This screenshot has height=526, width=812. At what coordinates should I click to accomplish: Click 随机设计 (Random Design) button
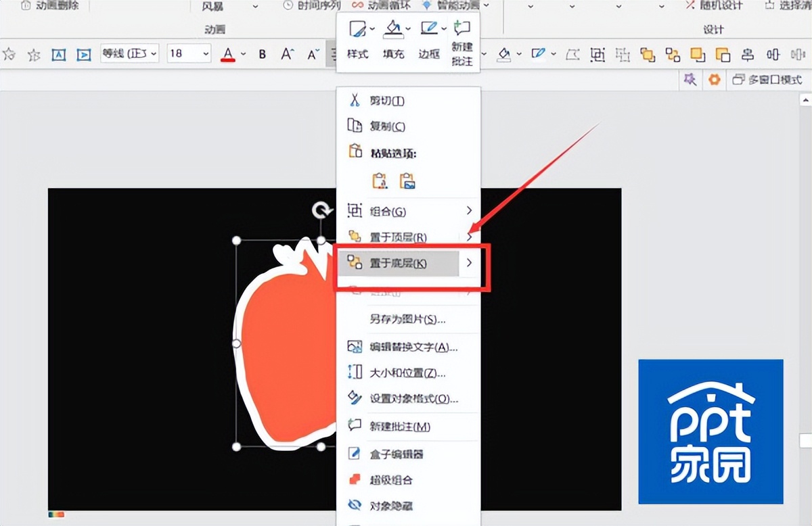tap(713, 5)
